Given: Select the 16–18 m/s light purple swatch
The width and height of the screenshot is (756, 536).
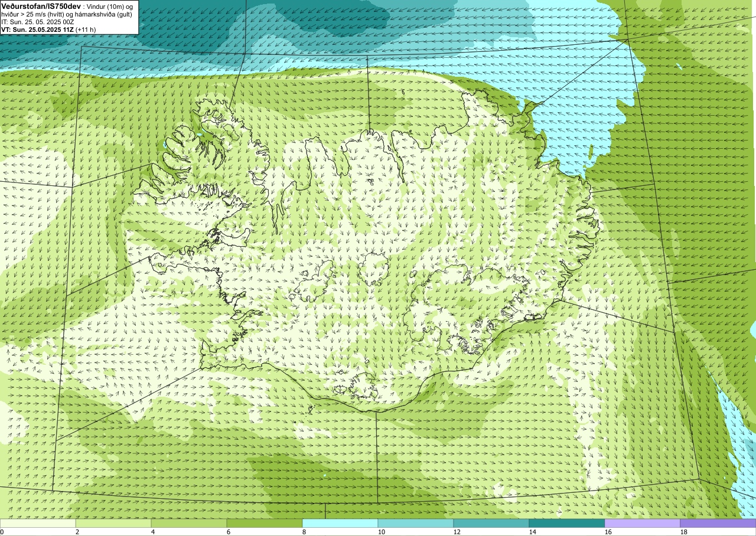Looking at the screenshot, I should (643, 523).
